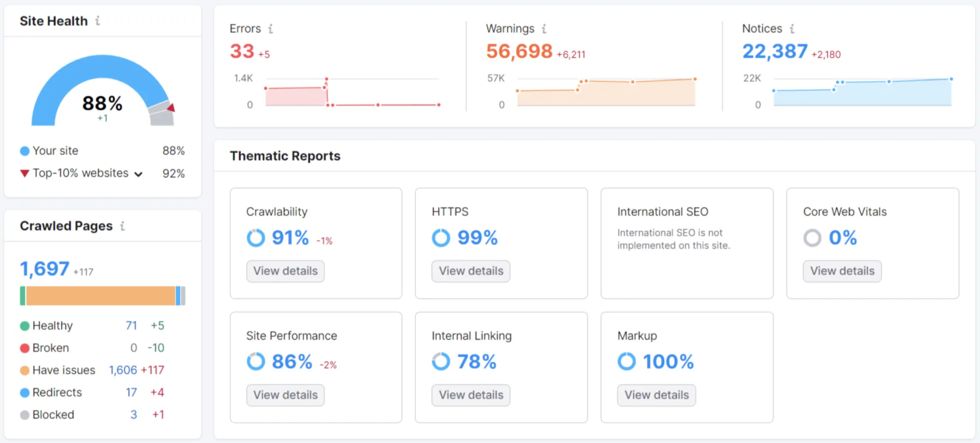
Task: Click the Have issues value 1,606
Action: point(123,370)
